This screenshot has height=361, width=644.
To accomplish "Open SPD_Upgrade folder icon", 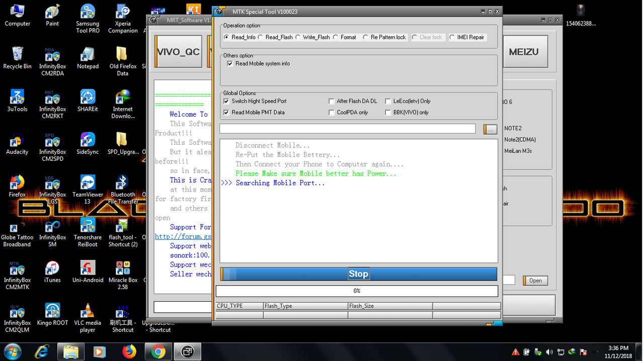I will coord(123,143).
